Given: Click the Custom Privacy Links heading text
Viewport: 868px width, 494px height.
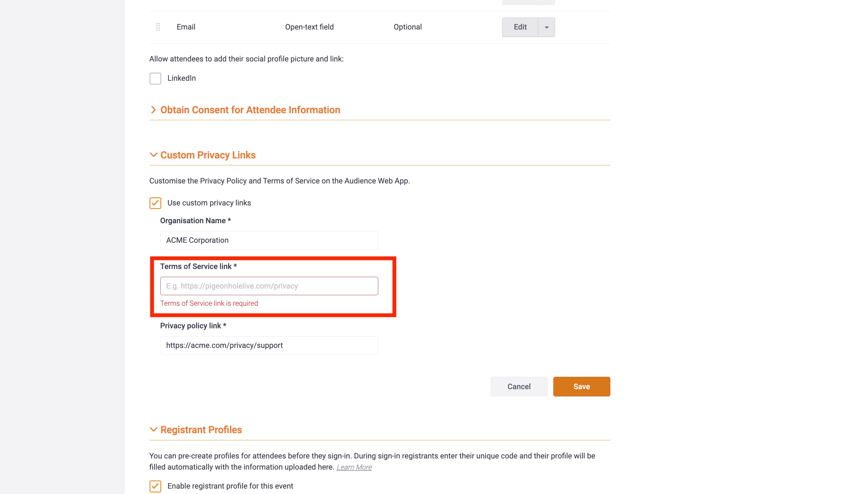Looking at the screenshot, I should pos(208,155).
